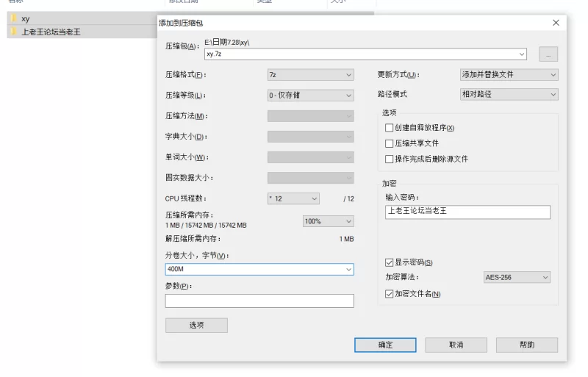Click the browse "..." button

point(548,54)
